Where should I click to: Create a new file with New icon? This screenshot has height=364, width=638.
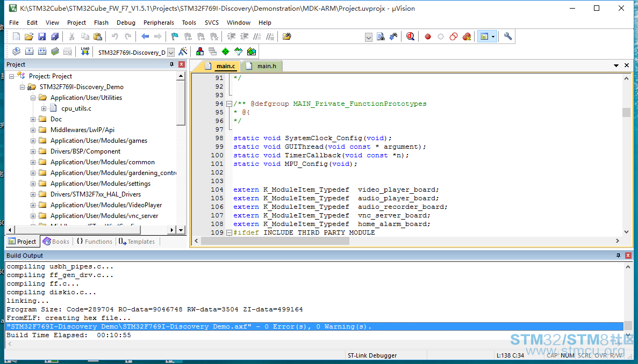16,37
